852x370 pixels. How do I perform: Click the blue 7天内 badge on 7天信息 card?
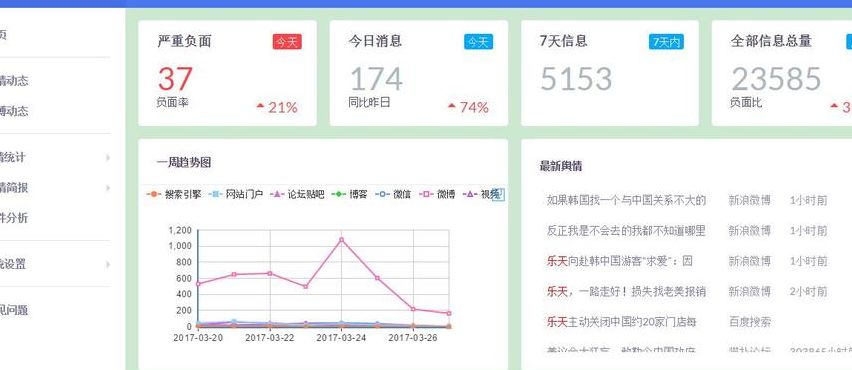[666, 42]
